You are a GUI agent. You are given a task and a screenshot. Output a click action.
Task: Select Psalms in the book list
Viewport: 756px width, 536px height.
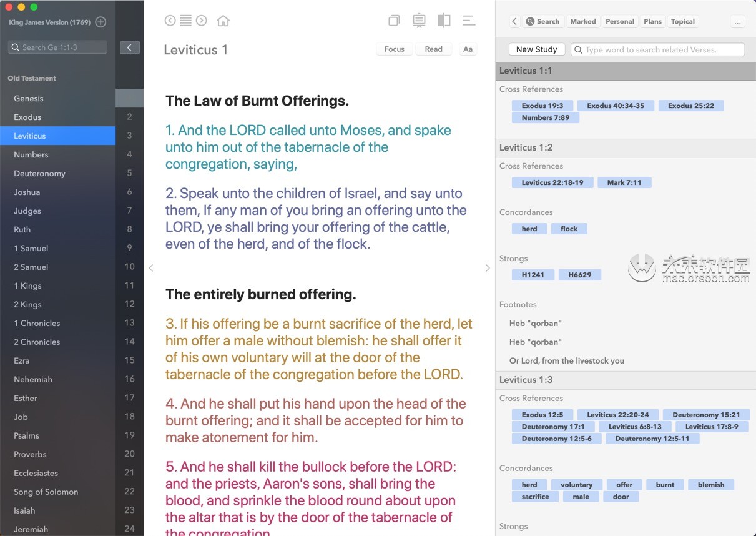(57, 435)
